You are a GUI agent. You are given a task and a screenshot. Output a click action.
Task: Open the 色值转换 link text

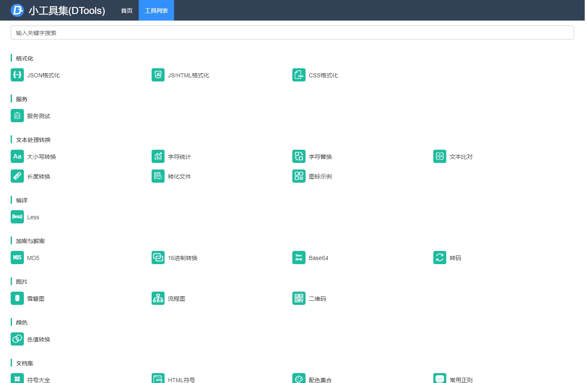(39, 339)
